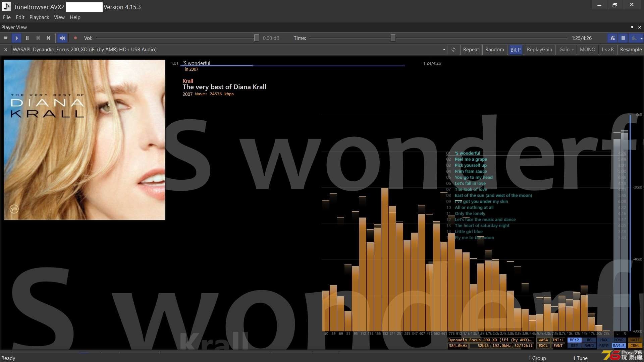Click the album title The very best of Diana Krall
Screen dimensions: 644x362
(224, 87)
